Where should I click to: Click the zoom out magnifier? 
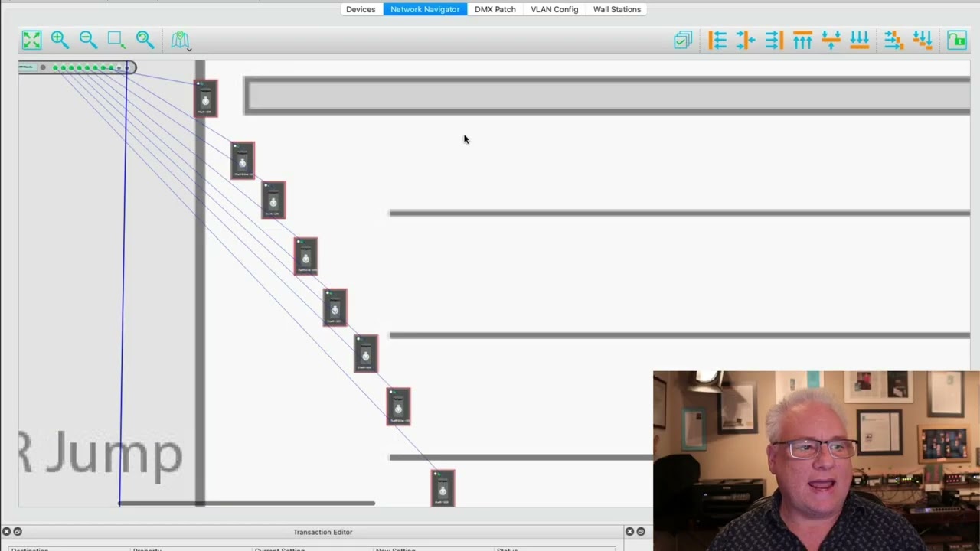tap(88, 40)
